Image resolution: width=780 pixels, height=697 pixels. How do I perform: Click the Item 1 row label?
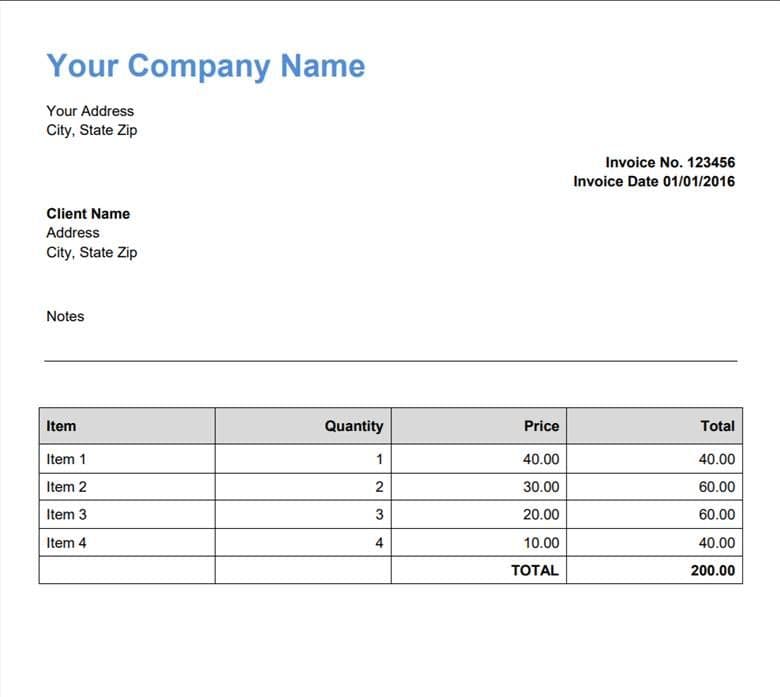pyautogui.click(x=66, y=459)
